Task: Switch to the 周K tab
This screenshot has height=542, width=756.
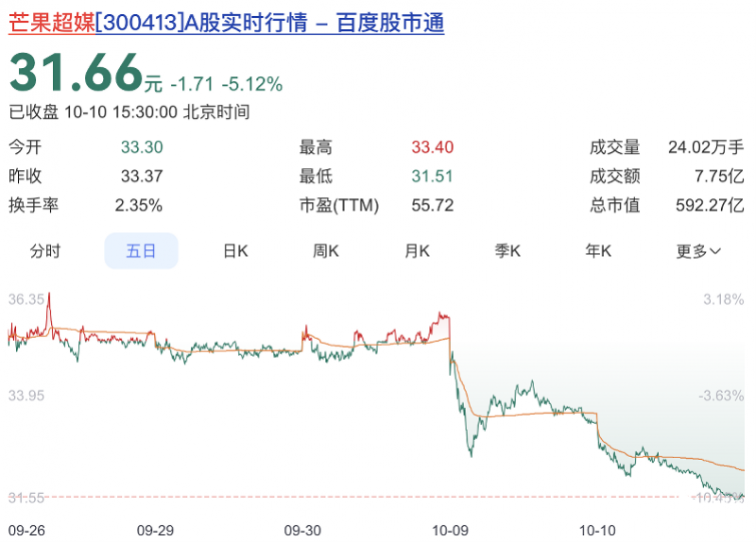Action: [x=326, y=251]
